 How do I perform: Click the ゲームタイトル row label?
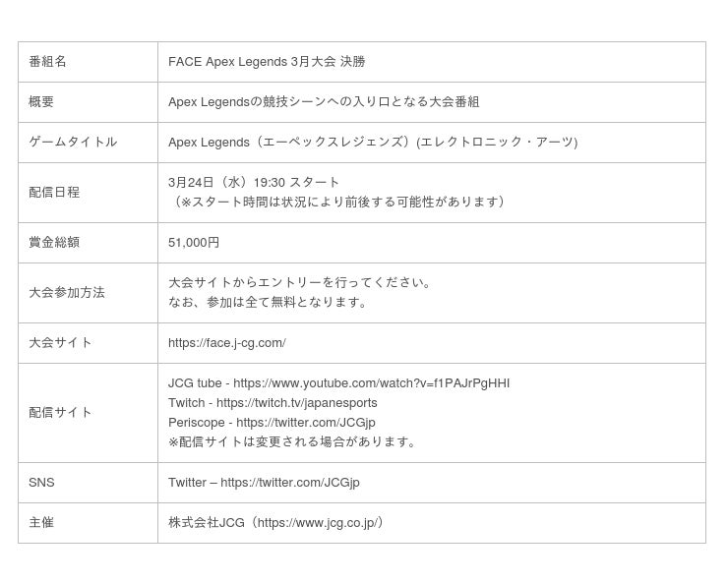coord(73,143)
